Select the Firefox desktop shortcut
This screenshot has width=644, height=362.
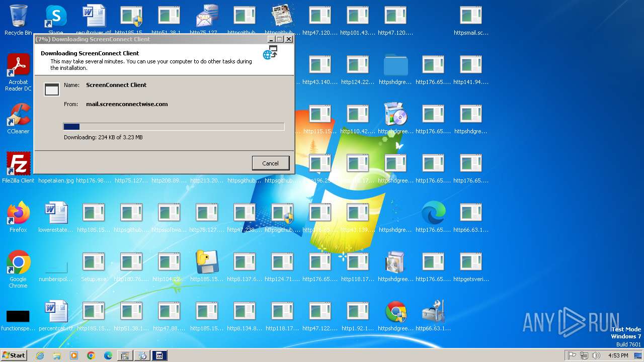click(18, 217)
